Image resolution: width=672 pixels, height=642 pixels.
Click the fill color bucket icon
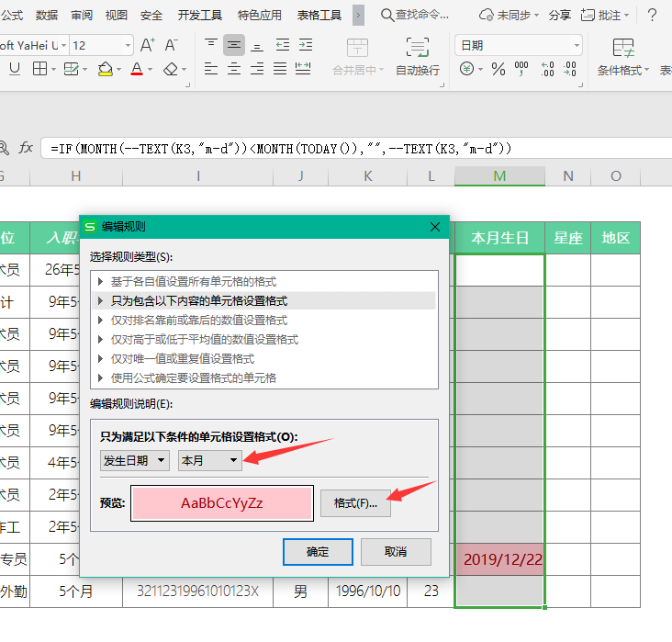[105, 69]
